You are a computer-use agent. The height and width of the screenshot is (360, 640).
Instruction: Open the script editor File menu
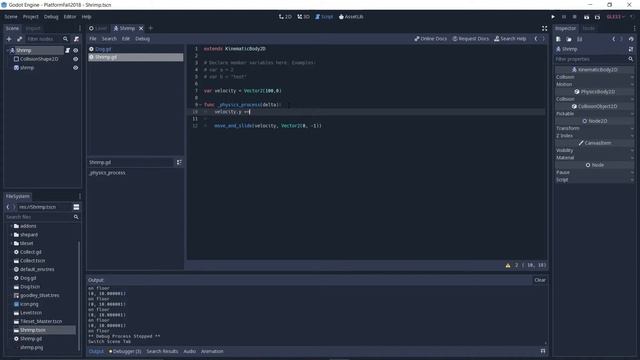pos(93,39)
